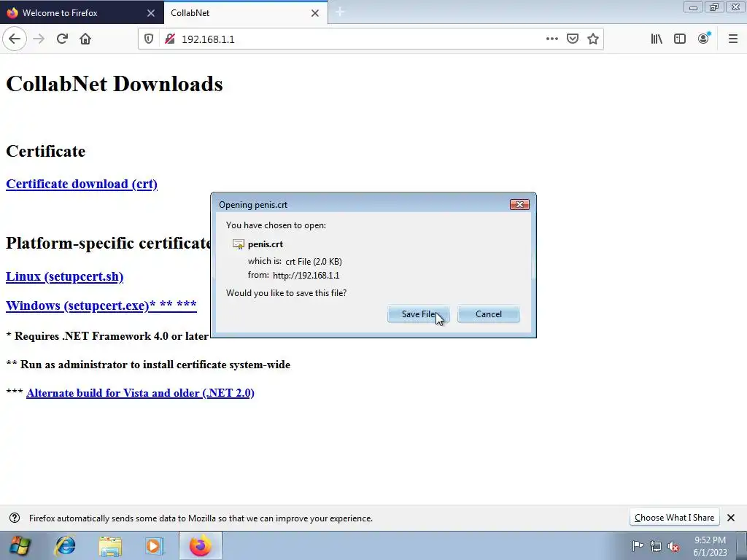747x560 pixels.
Task: Close the CollabNet tab
Action: point(315,13)
